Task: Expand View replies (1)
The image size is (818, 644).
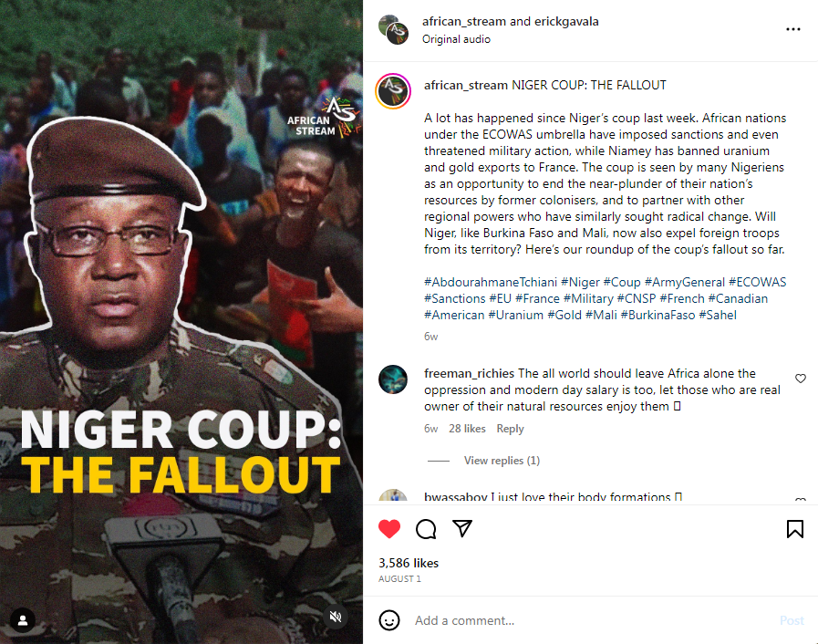Action: pyautogui.click(x=502, y=461)
